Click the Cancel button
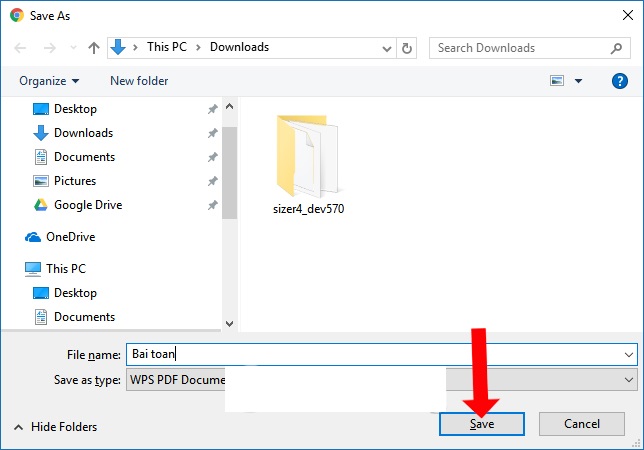 click(582, 424)
